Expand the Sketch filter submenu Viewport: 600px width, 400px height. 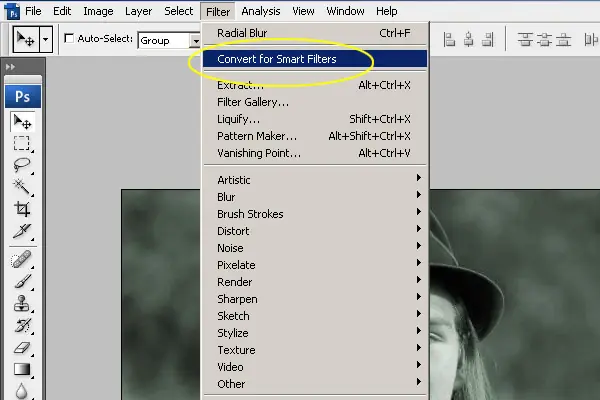pyautogui.click(x=315, y=316)
